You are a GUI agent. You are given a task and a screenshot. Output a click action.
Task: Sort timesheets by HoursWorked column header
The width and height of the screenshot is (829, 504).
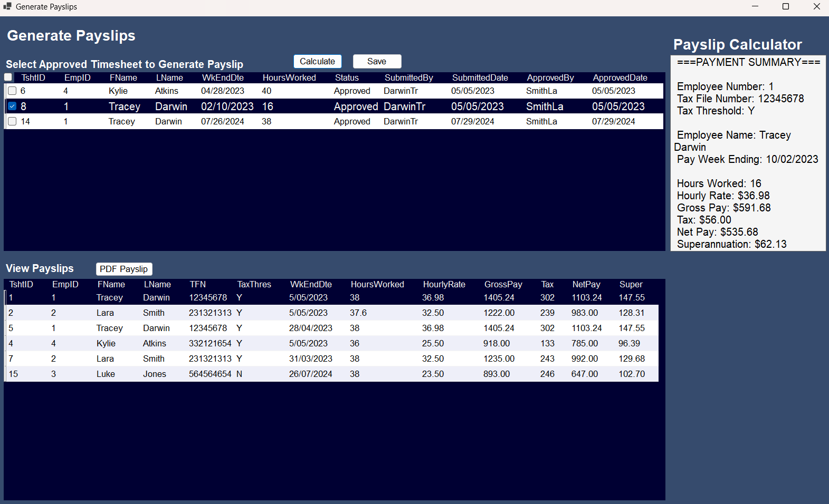click(289, 78)
